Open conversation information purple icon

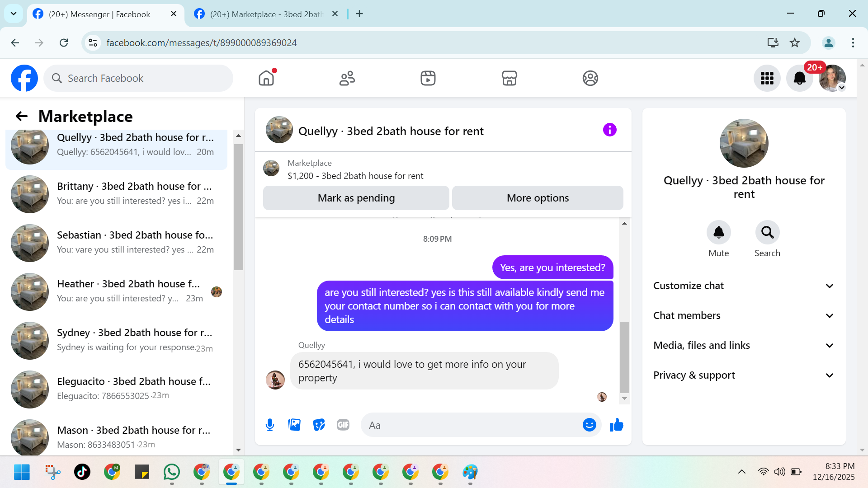tap(610, 130)
